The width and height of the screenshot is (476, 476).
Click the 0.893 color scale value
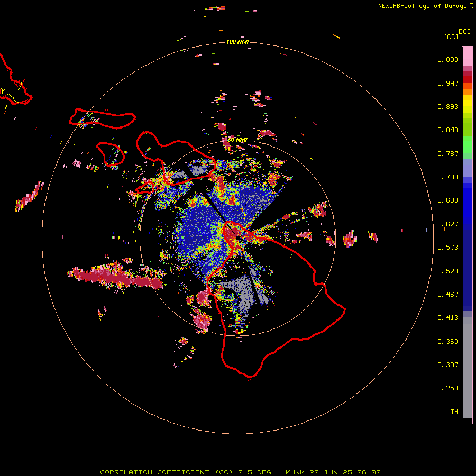pos(448,106)
